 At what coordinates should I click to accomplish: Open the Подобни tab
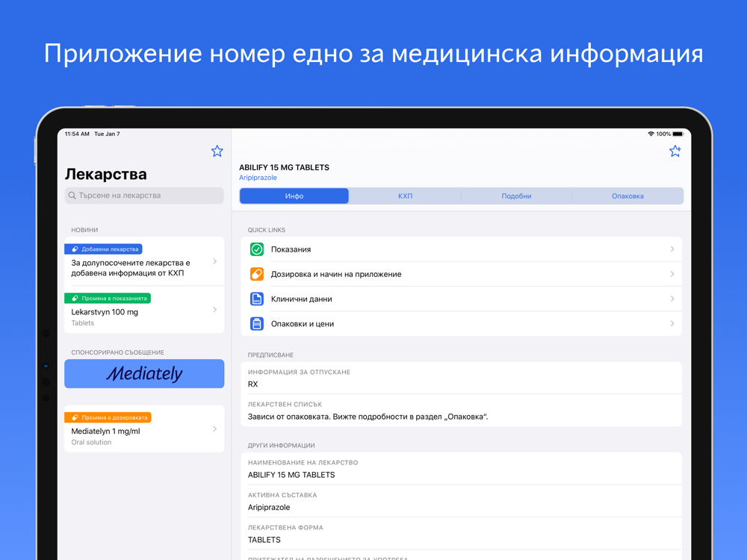click(516, 196)
